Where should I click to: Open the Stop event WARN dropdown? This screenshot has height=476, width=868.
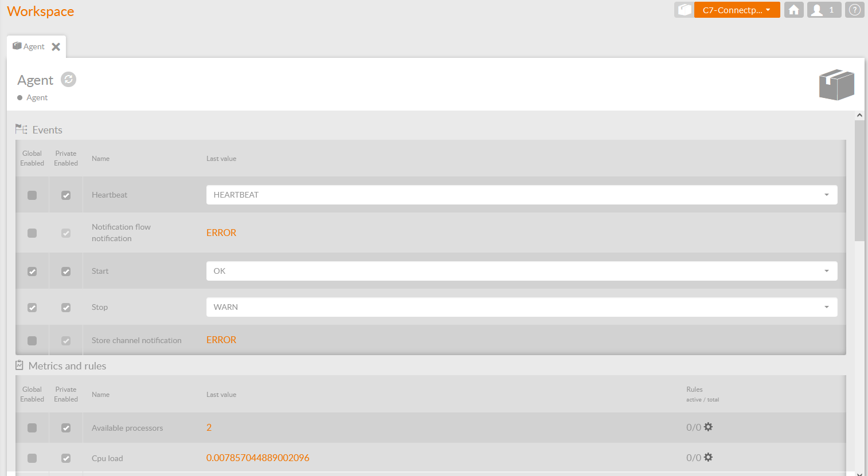point(521,307)
